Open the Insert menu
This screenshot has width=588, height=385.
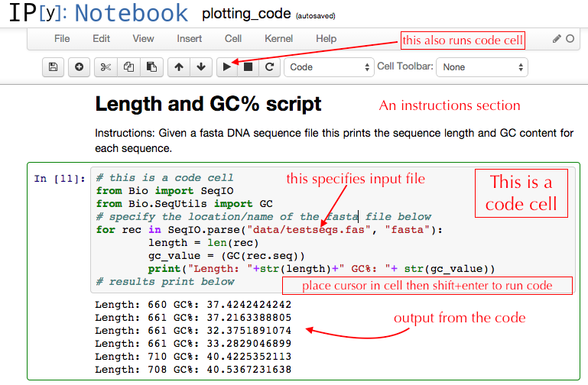point(190,38)
